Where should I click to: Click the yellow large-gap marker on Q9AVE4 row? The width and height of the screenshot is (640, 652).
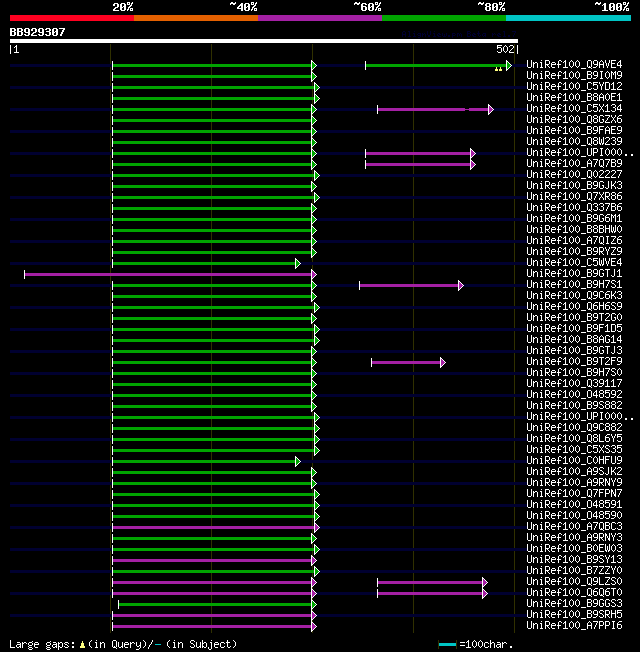(x=498, y=69)
